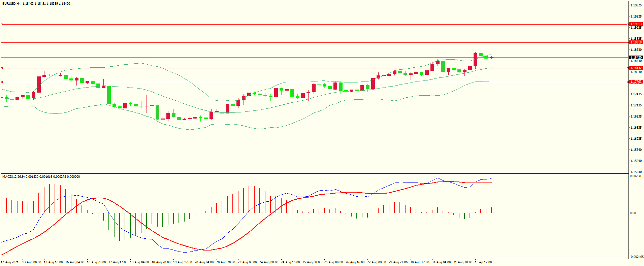644x266 pixels.
Task: Click the 0.00 level on the MACD scale
Action: click(x=633, y=213)
